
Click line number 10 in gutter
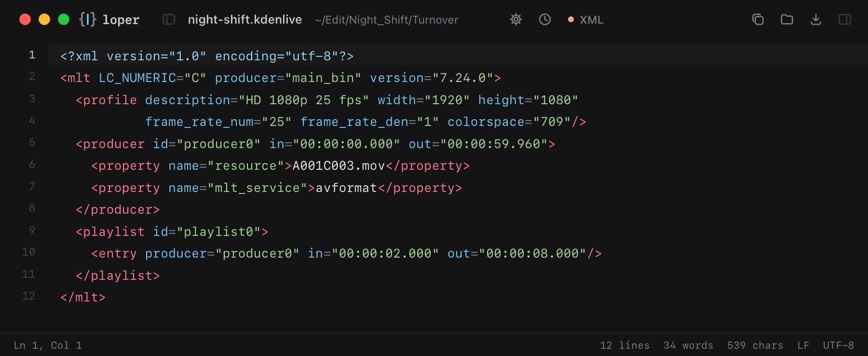tap(28, 252)
